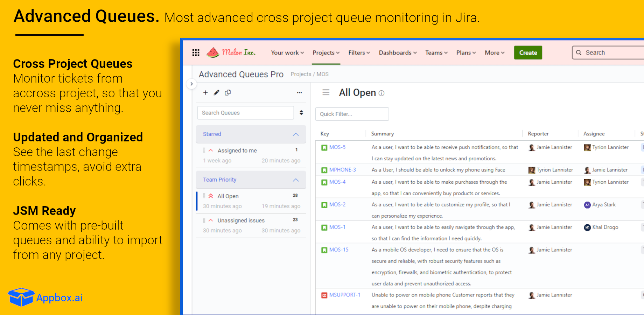Open the Plans dropdown menu
This screenshot has width=644, height=315.
click(x=466, y=52)
